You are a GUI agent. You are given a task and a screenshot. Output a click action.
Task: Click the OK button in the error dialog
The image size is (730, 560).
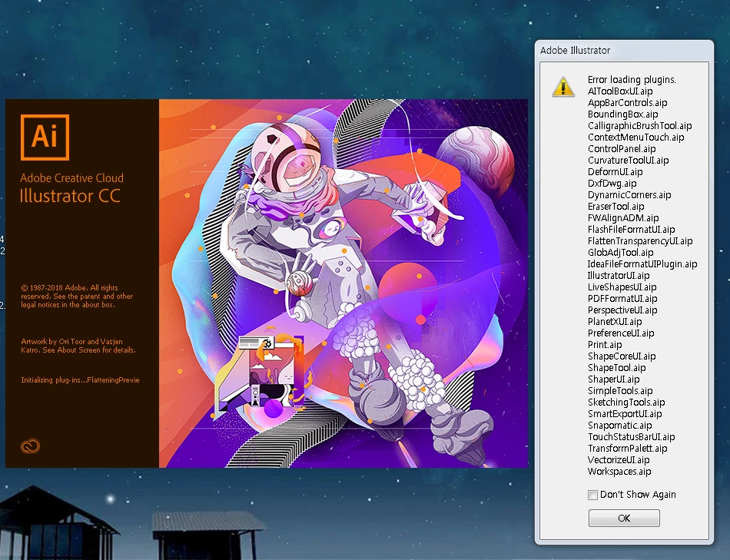click(624, 518)
